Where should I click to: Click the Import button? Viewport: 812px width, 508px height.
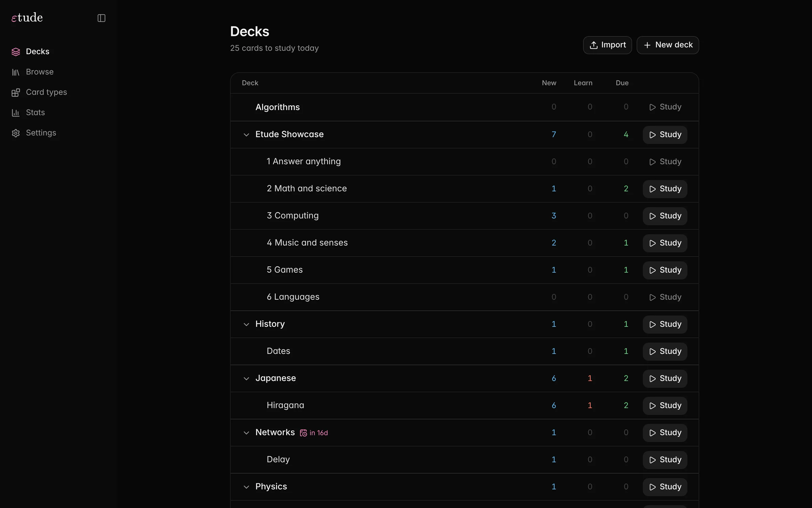click(x=607, y=45)
